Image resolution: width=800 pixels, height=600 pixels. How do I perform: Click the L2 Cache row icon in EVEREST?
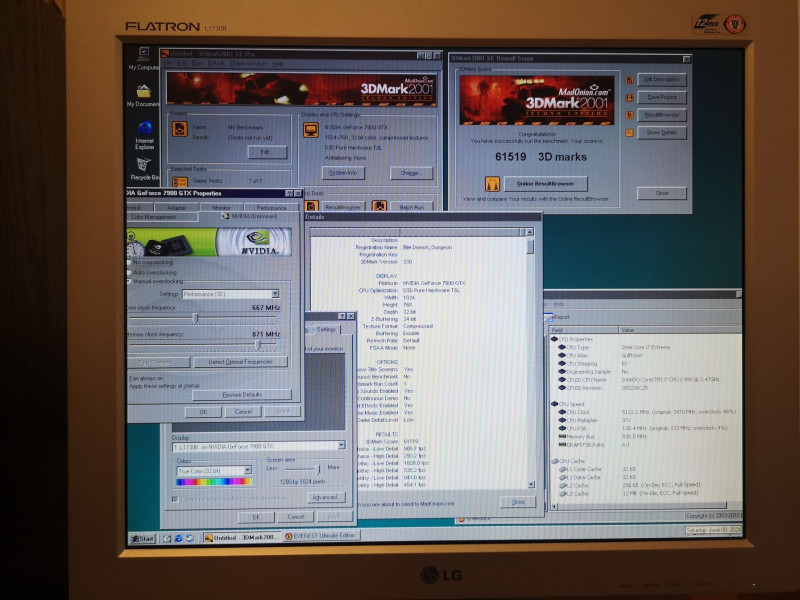562,485
